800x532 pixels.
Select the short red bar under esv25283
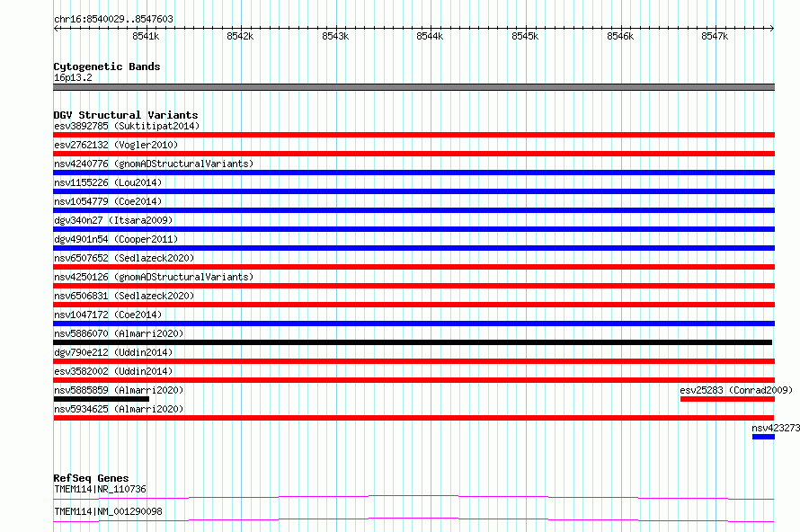(727, 399)
